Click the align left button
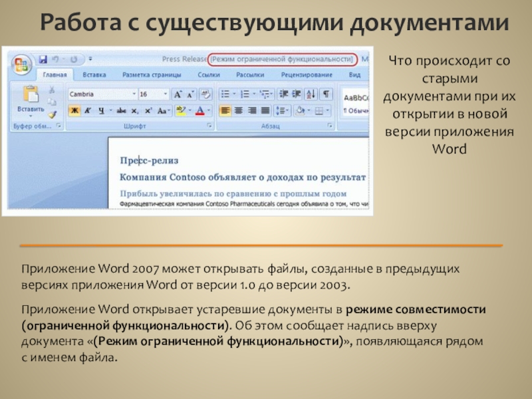 225,110
